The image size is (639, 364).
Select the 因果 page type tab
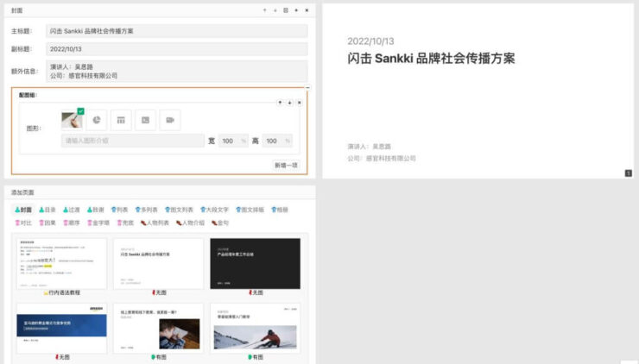click(x=47, y=223)
